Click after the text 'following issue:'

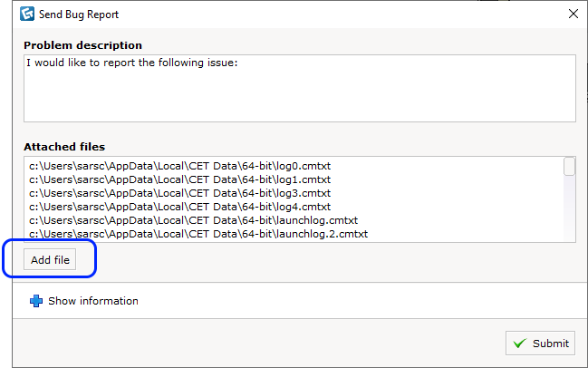point(242,63)
